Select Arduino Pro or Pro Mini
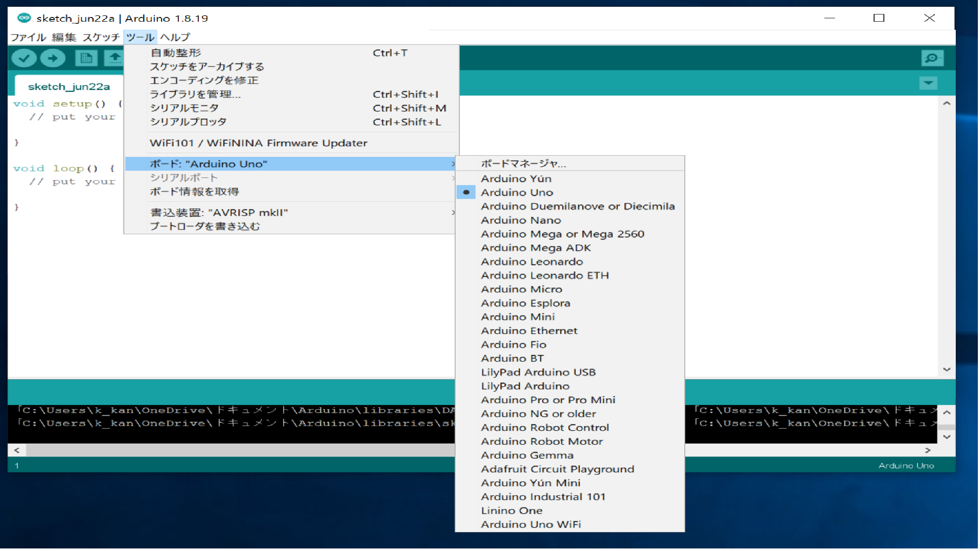 [570, 400]
